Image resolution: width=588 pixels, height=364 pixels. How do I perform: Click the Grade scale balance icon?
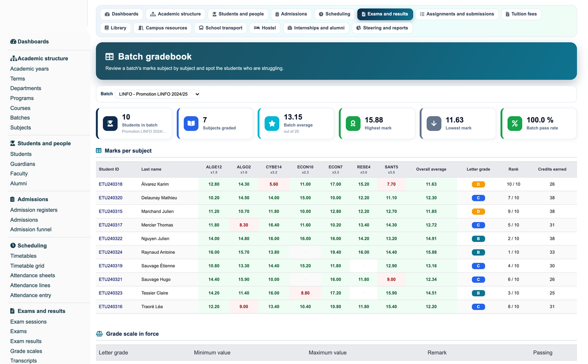(x=99, y=334)
